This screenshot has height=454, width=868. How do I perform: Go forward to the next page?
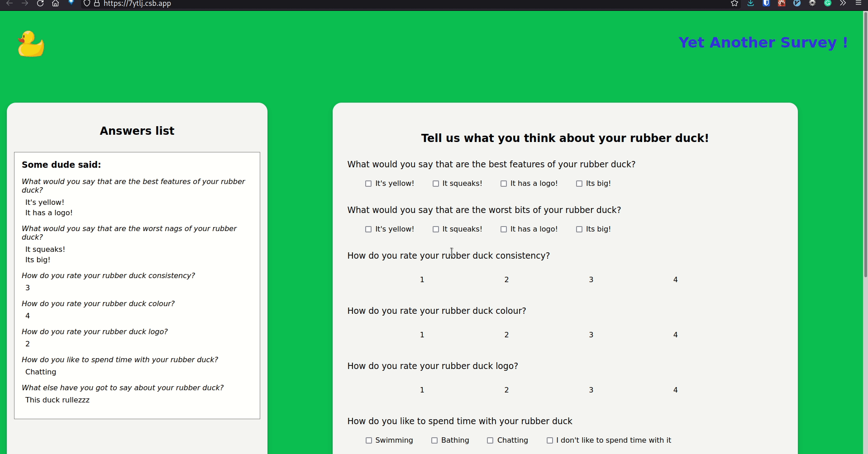25,4
